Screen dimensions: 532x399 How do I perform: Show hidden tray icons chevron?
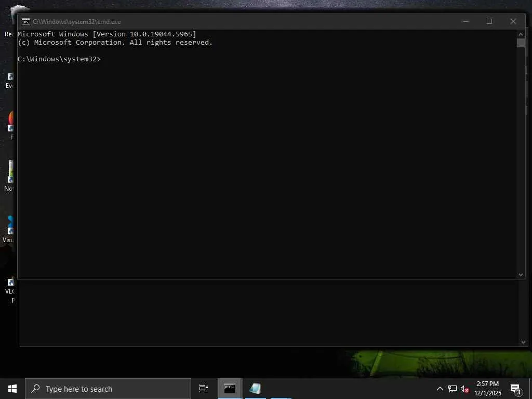[440, 389]
